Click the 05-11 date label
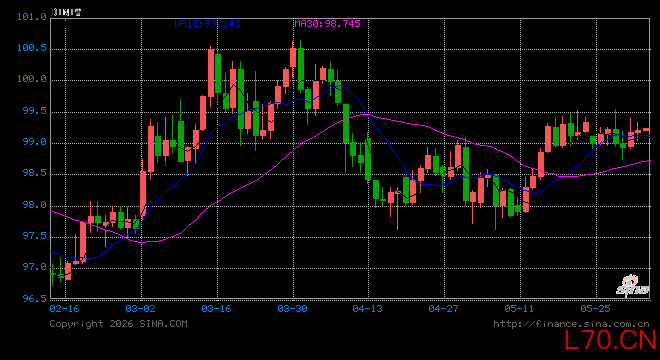 tap(519, 309)
